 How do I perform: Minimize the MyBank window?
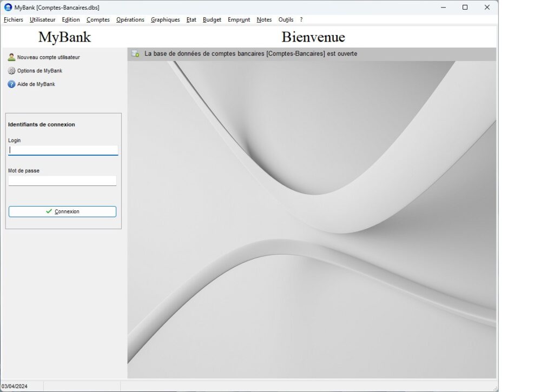click(444, 8)
